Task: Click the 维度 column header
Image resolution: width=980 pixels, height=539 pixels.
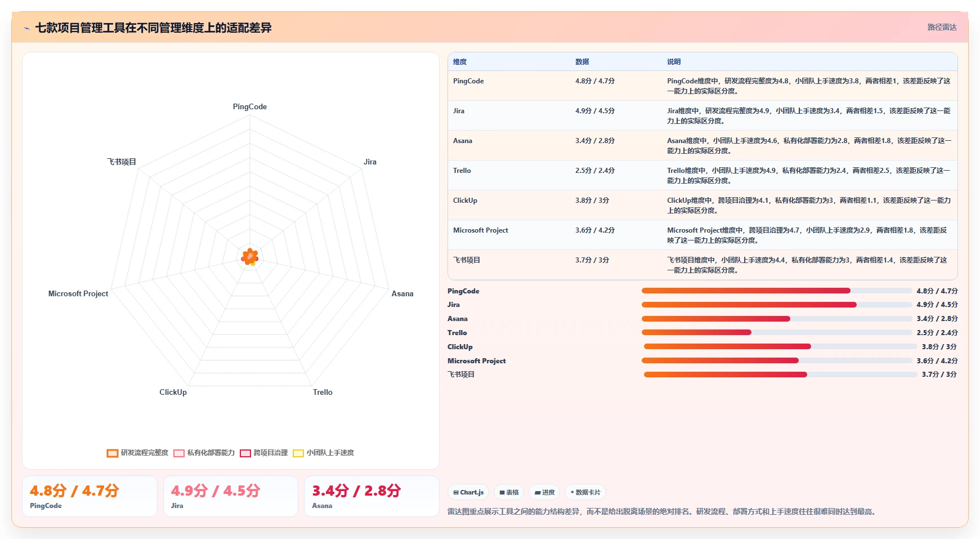Action: 460,62
